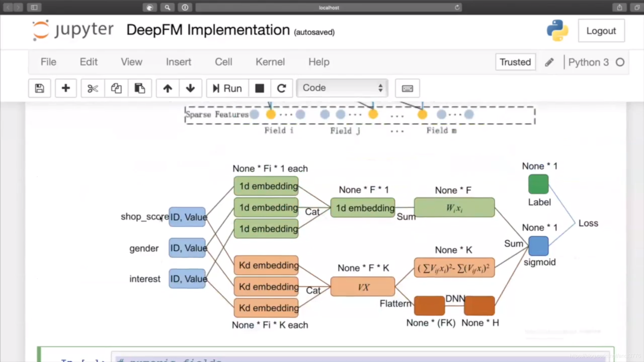Click the Save notebook icon
The image size is (644, 362).
click(x=39, y=88)
